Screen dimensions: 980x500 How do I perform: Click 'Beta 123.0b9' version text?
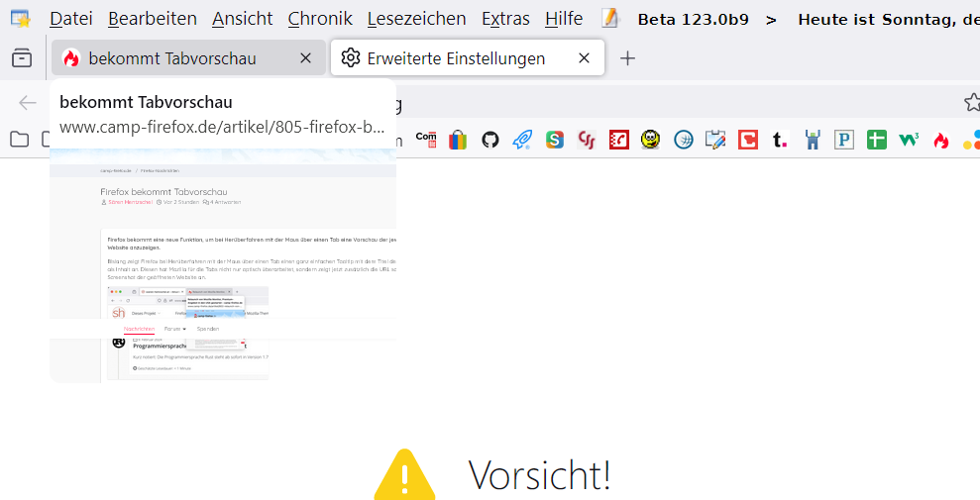[x=693, y=20]
